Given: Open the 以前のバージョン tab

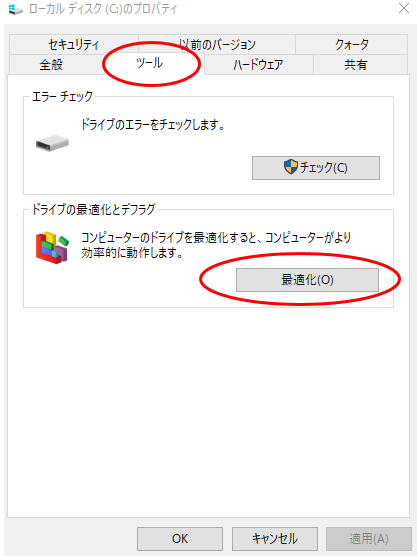Looking at the screenshot, I should coord(217,44).
